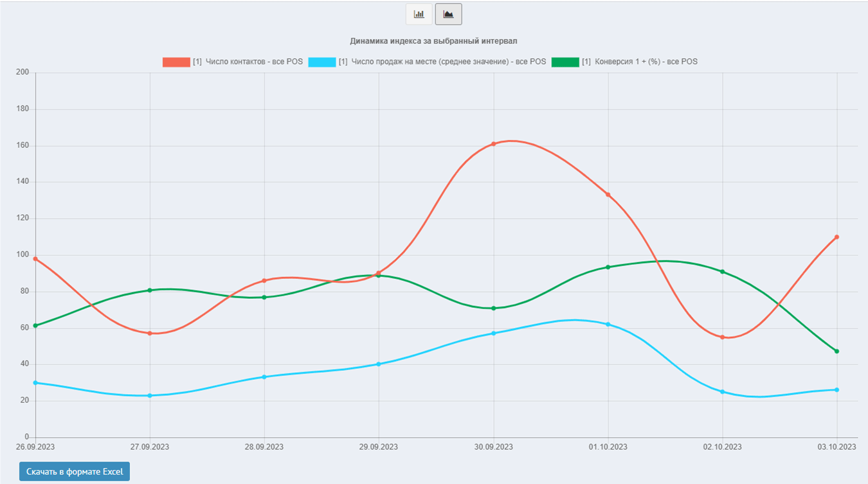
Task: Click green line point on 03.10.2023
Action: click(836, 351)
